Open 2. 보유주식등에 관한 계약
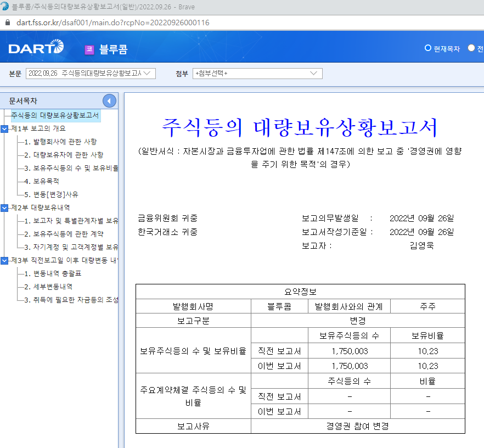 point(64,234)
